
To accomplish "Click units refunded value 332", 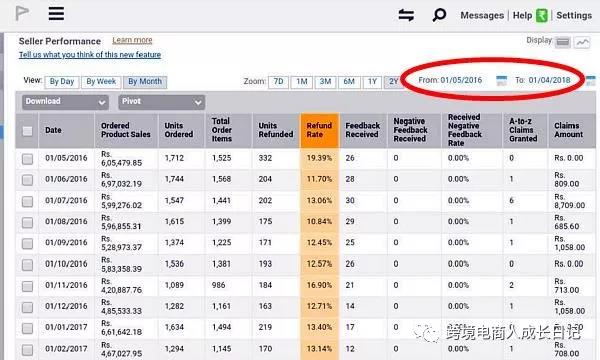I will click(265, 158).
